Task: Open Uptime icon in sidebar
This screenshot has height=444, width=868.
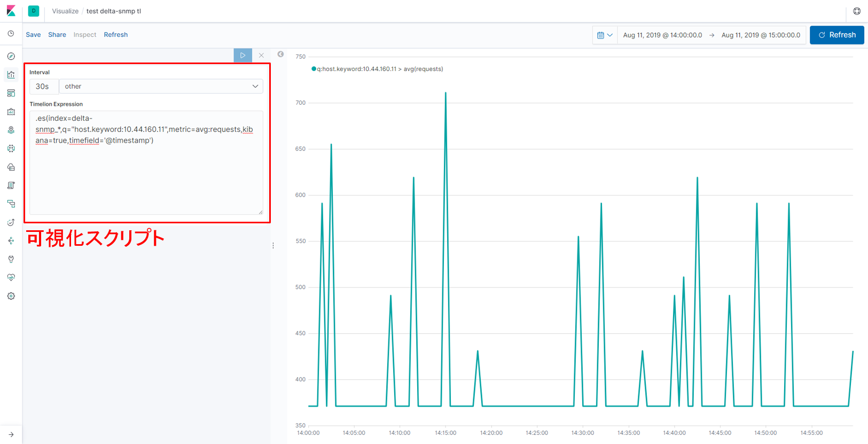Action: point(11,222)
